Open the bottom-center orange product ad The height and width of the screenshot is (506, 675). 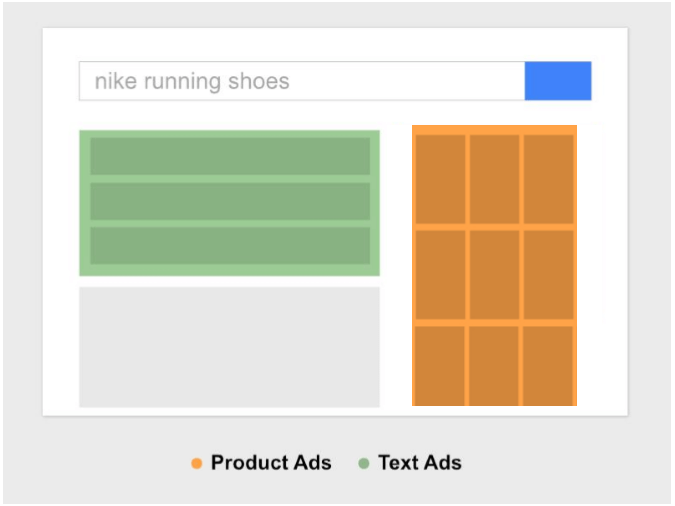[x=495, y=365]
